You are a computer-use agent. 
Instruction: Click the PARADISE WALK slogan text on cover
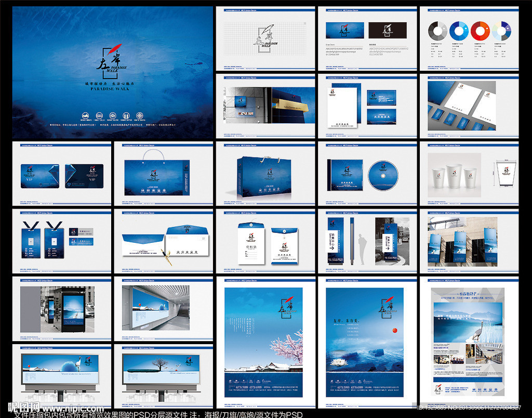(x=110, y=89)
